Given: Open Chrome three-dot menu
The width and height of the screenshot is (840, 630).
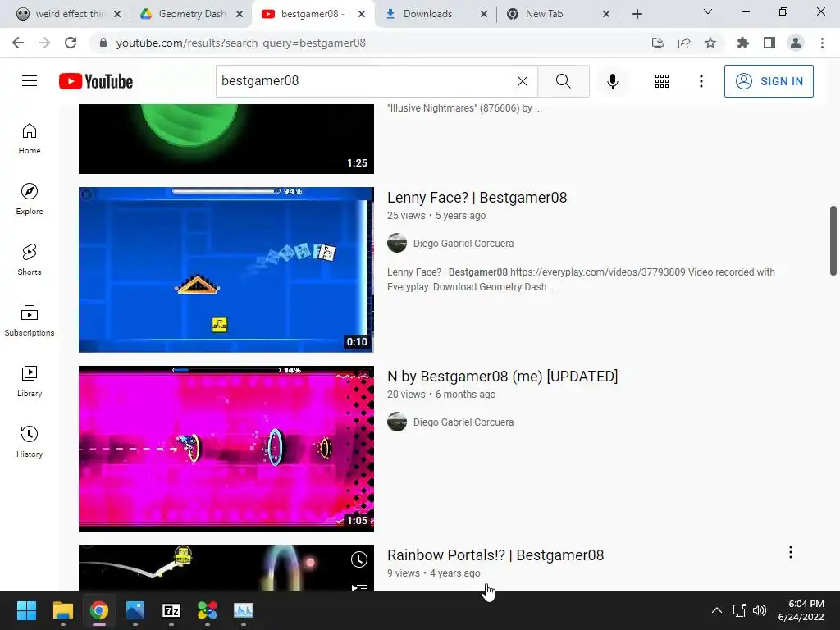Looking at the screenshot, I should click(x=822, y=43).
